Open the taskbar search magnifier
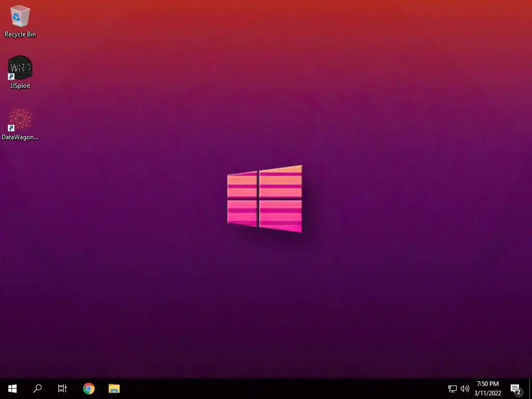Viewport: 532px width, 399px height. [37, 389]
